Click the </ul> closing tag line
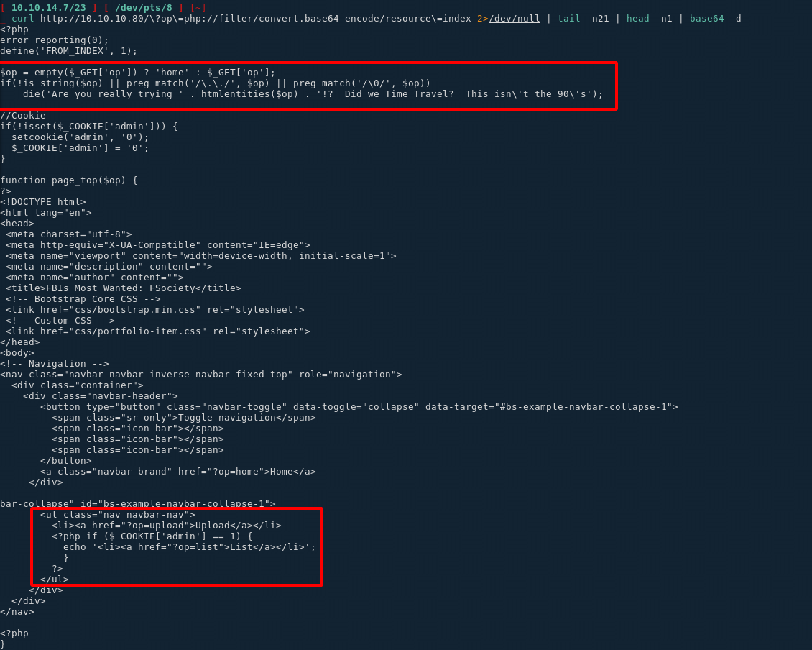Viewport: 812px width, 650px height. click(55, 580)
